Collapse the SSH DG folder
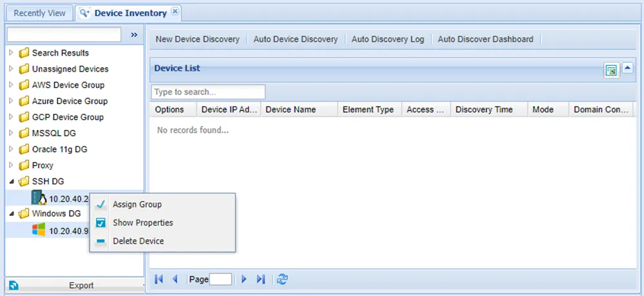The width and height of the screenshot is (644, 296). coord(11,182)
